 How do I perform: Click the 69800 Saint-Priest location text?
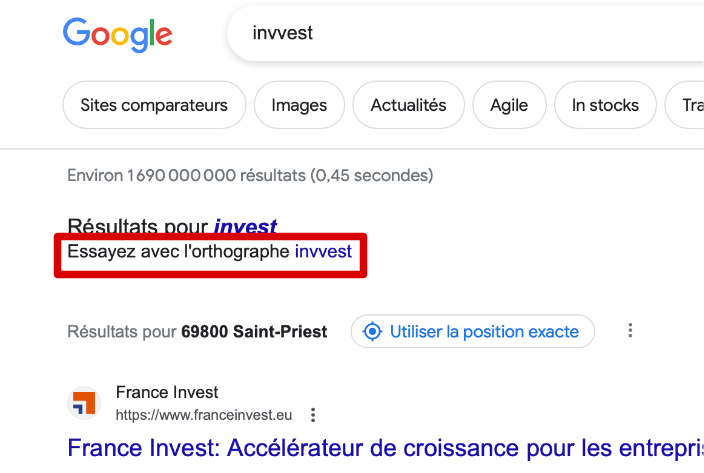pyautogui.click(x=254, y=332)
